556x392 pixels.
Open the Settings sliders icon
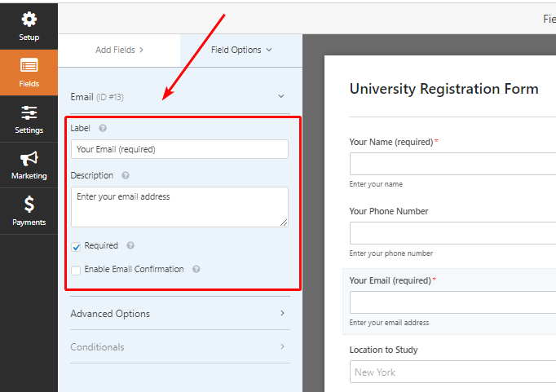pos(29,112)
